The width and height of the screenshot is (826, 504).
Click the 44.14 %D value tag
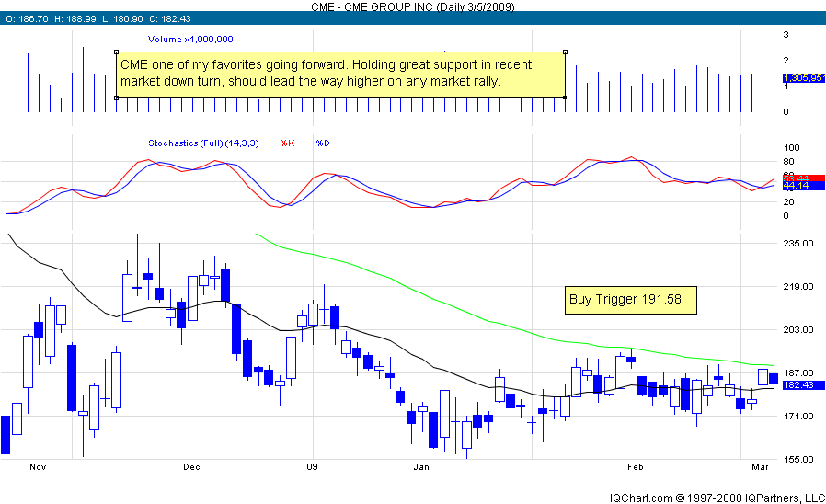tap(803, 186)
